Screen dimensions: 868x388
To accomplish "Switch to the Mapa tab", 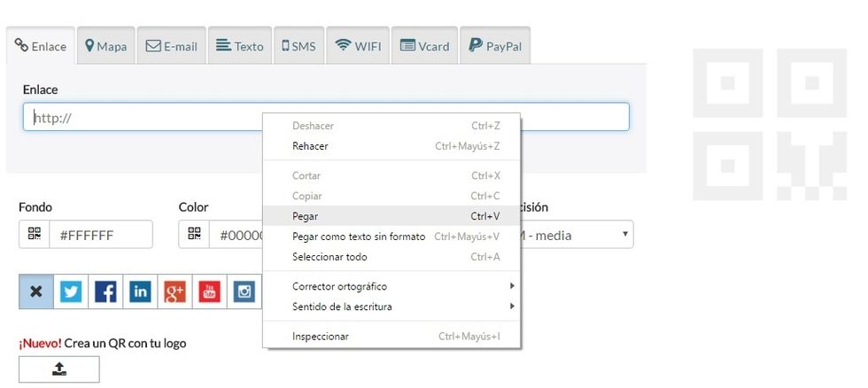I will [x=105, y=46].
